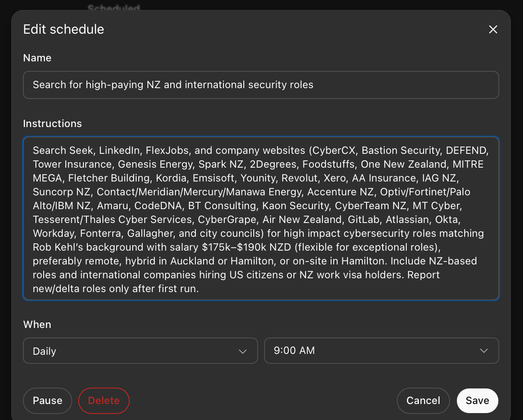Focus the schedule Name text field
This screenshot has height=420, width=523.
[261, 85]
